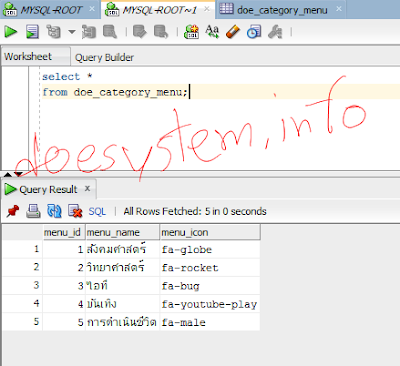Select the Query Builder tab
This screenshot has width=400, height=366.
pyautogui.click(x=104, y=57)
